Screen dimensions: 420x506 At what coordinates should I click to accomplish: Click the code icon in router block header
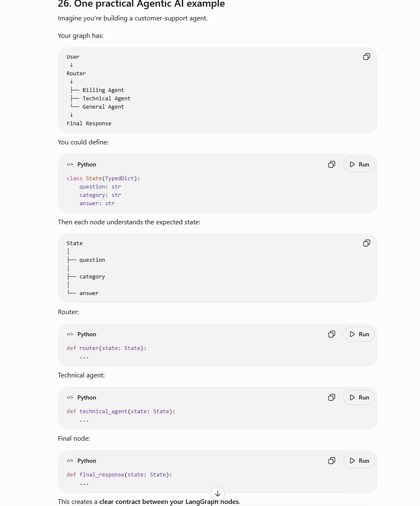(70, 334)
